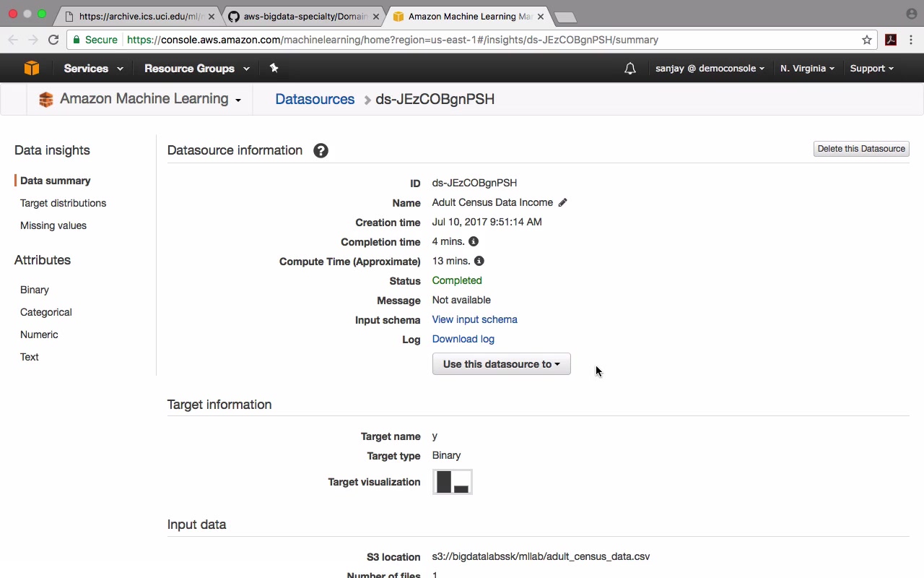Viewport: 924px width, 578px height.
Task: Bookmark this page with the star icon
Action: (x=867, y=40)
